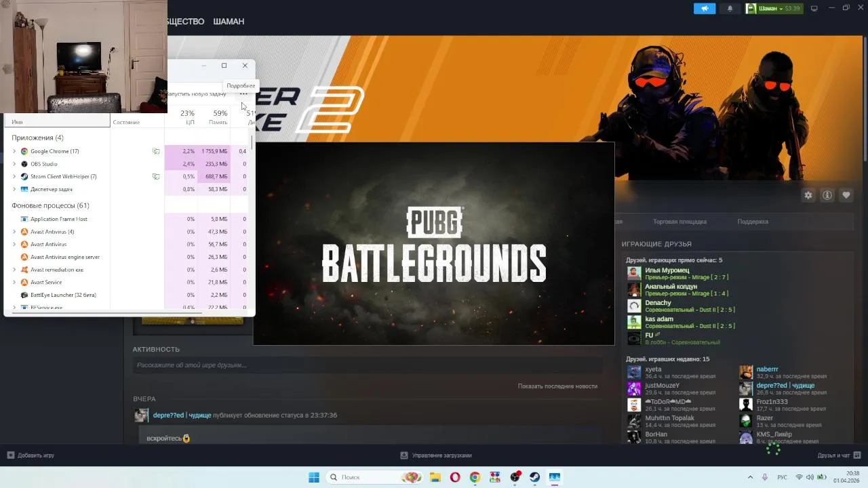This screenshot has width=868, height=488.
Task: Click Application Frame Host icon
Action: click(24, 219)
